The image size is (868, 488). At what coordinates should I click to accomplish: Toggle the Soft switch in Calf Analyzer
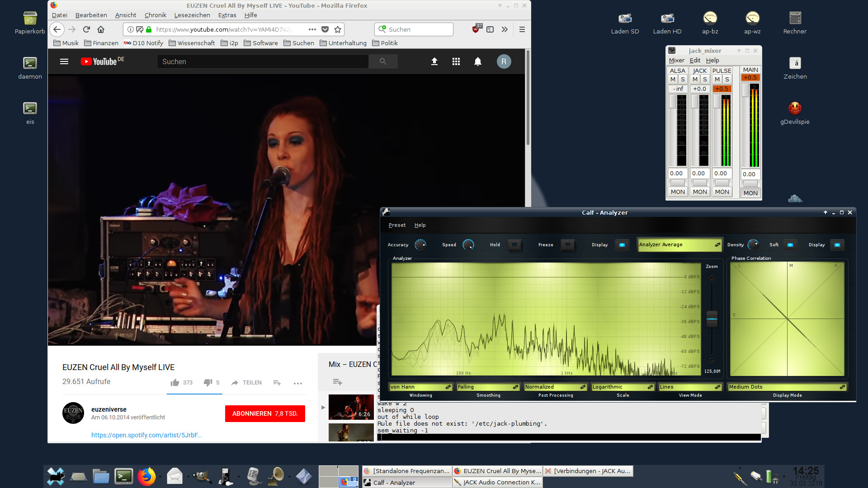coord(790,245)
